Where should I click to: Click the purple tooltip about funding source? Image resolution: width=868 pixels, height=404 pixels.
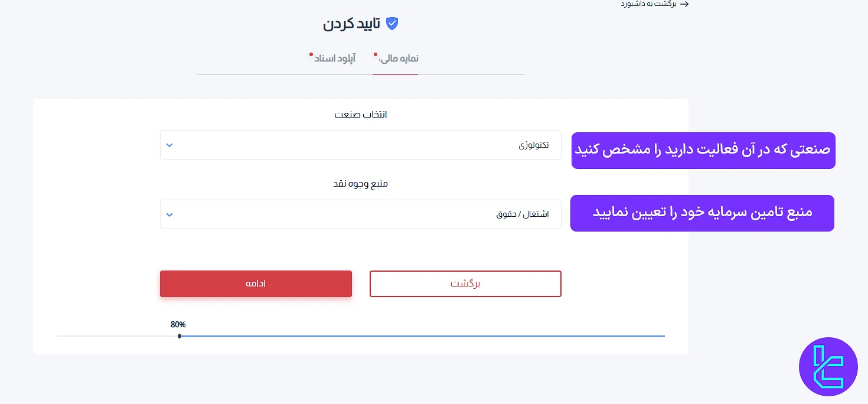(702, 213)
